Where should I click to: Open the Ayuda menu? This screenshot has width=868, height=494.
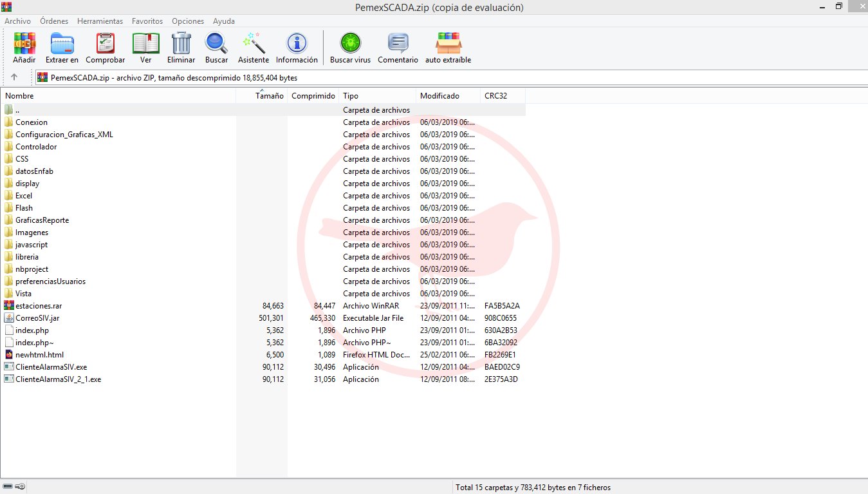(x=224, y=21)
